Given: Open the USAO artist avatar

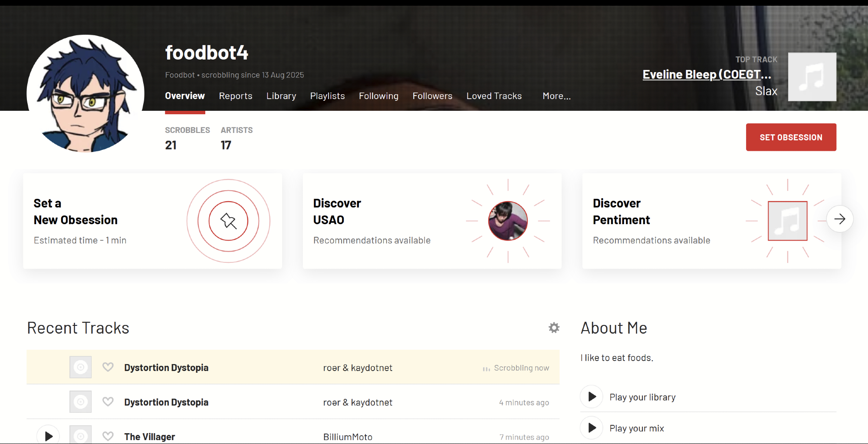Looking at the screenshot, I should (x=508, y=221).
